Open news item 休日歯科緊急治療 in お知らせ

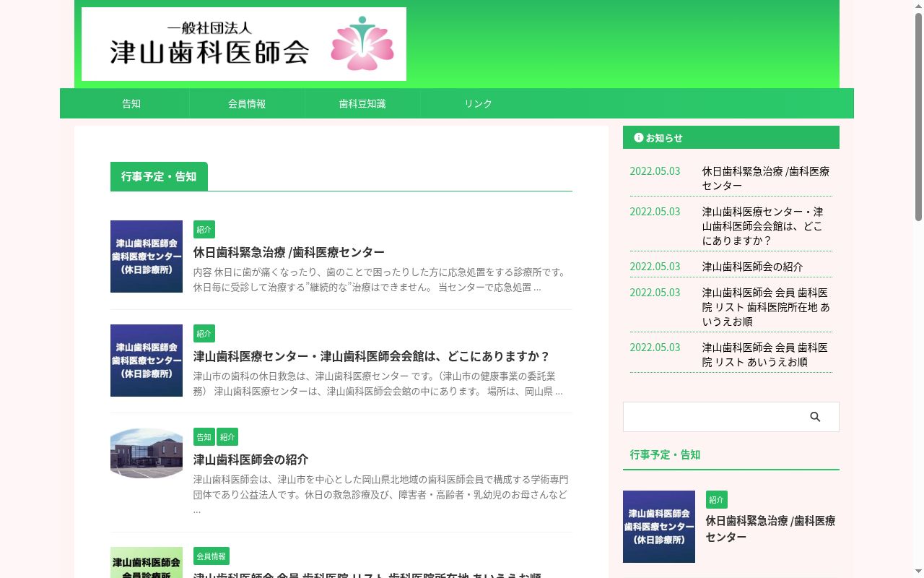pyautogui.click(x=766, y=178)
